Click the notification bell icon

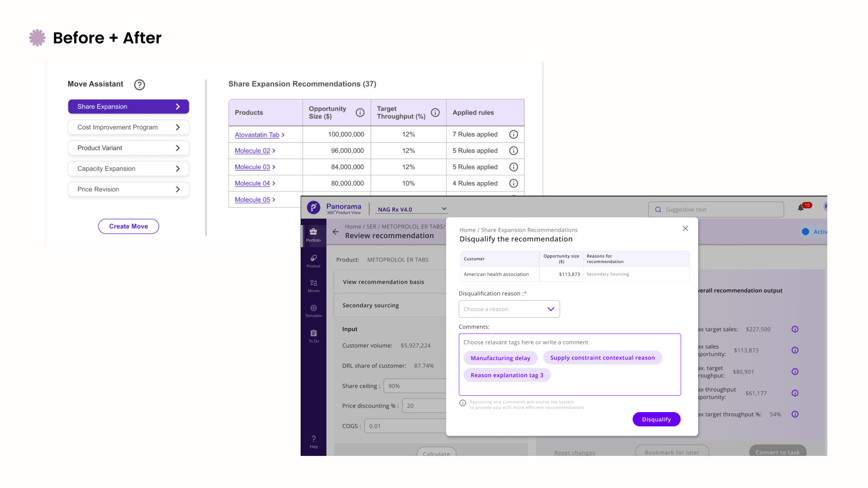coord(801,208)
